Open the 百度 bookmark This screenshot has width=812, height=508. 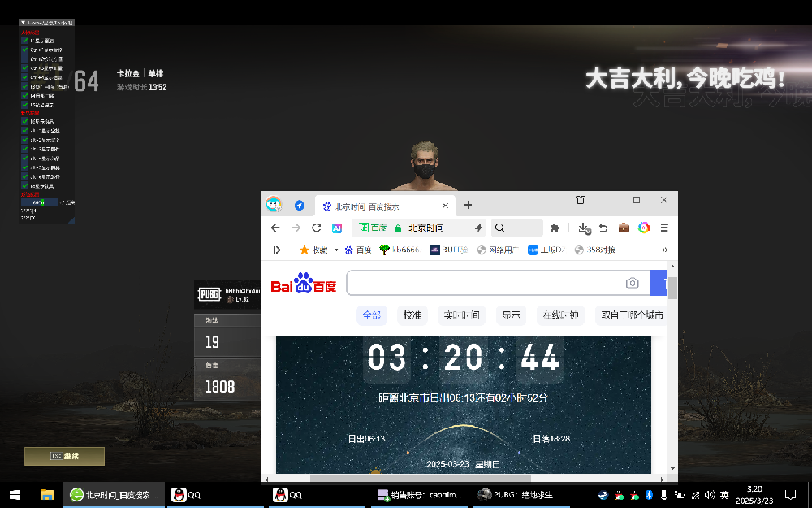358,250
